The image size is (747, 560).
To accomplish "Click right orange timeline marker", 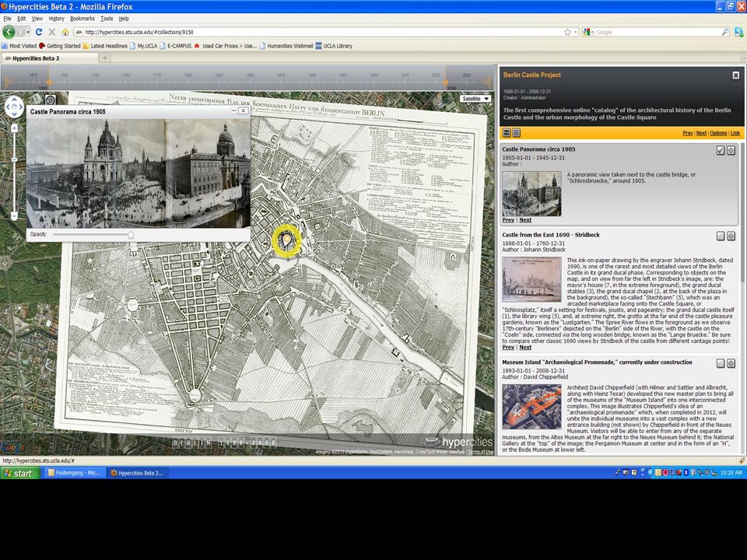I will (446, 82).
